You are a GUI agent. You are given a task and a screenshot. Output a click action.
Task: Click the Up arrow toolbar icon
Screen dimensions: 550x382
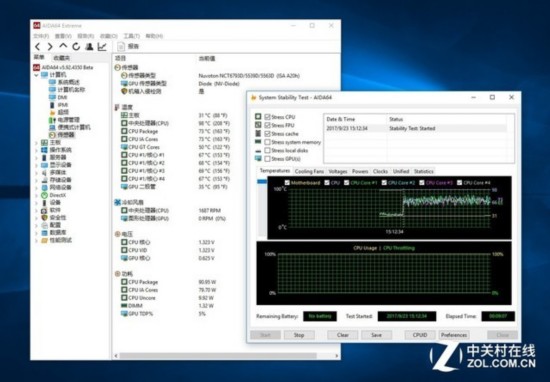[63, 46]
